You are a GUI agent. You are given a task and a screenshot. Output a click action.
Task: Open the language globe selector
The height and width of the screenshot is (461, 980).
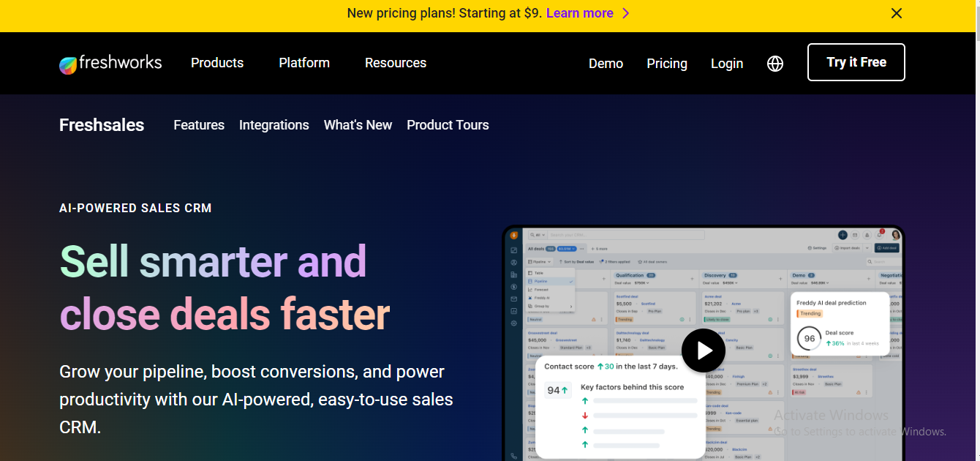click(x=775, y=64)
